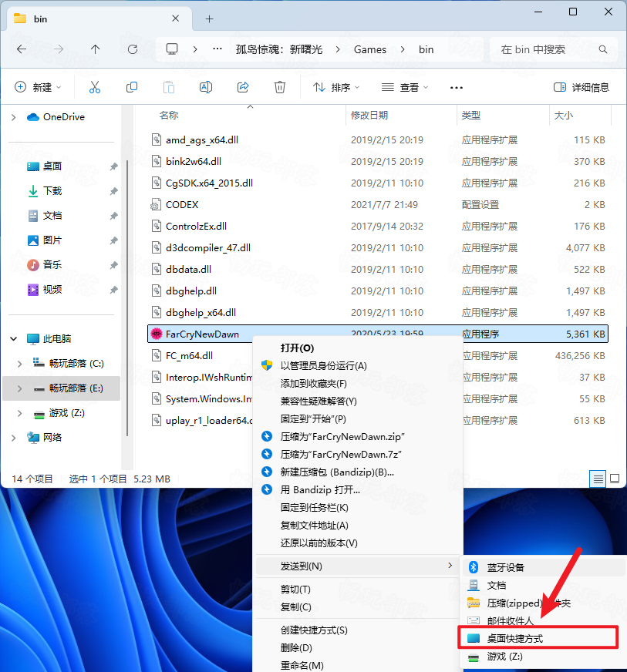Add a new tab with plus button
The image size is (627, 672).
pyautogui.click(x=209, y=18)
